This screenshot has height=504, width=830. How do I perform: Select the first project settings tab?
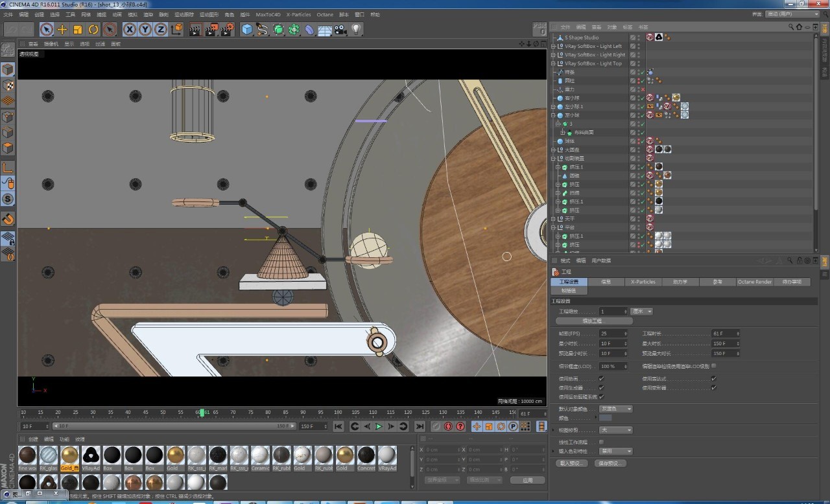(x=569, y=282)
